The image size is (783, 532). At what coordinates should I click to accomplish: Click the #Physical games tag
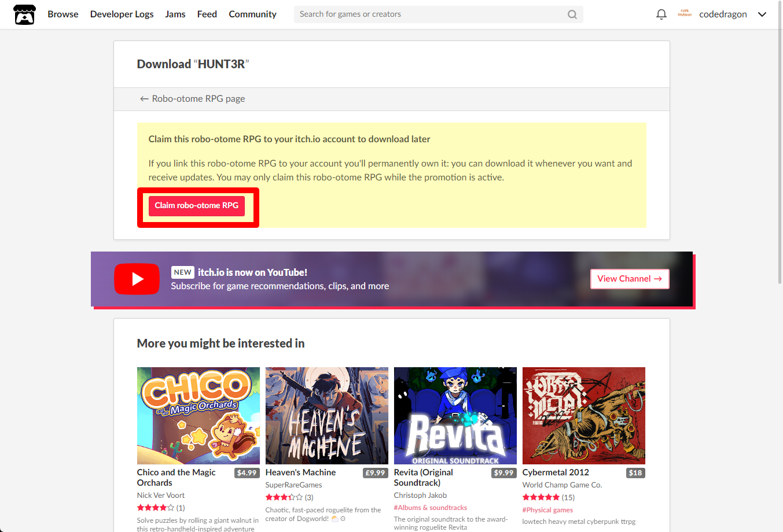(x=548, y=510)
